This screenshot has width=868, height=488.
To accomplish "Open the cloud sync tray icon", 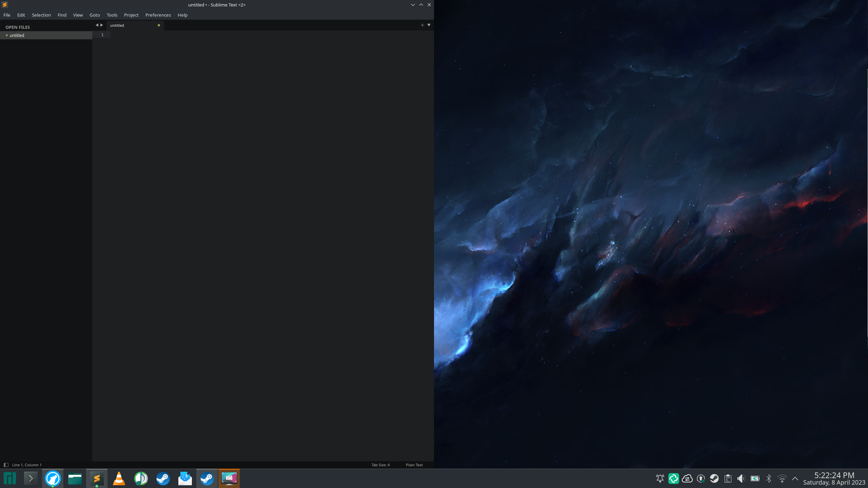I will [x=687, y=479].
